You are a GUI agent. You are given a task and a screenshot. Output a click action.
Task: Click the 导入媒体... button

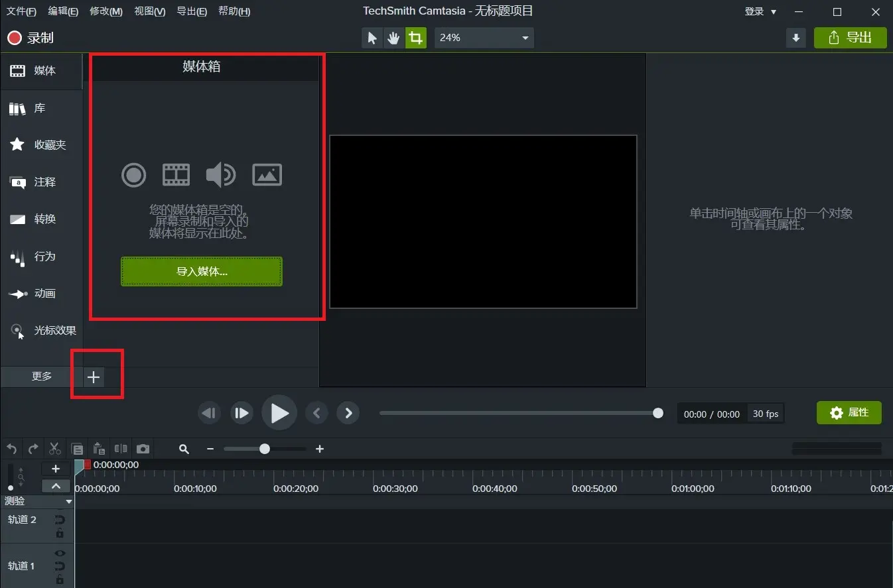202,272
